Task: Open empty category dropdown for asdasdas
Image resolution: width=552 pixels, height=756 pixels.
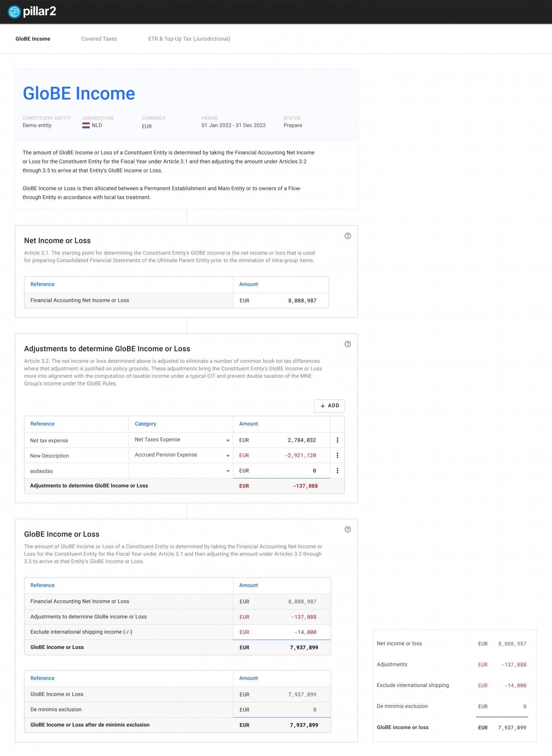Action: tap(228, 471)
